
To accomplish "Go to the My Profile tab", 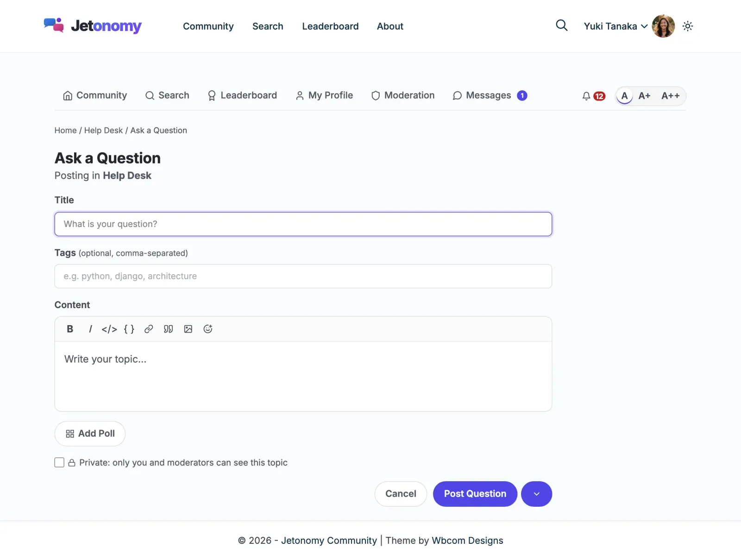I will coord(324,95).
